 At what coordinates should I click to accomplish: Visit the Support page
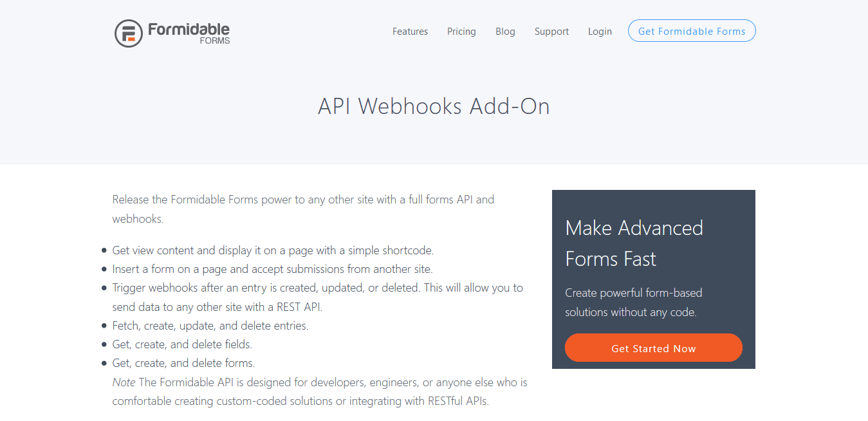(551, 32)
